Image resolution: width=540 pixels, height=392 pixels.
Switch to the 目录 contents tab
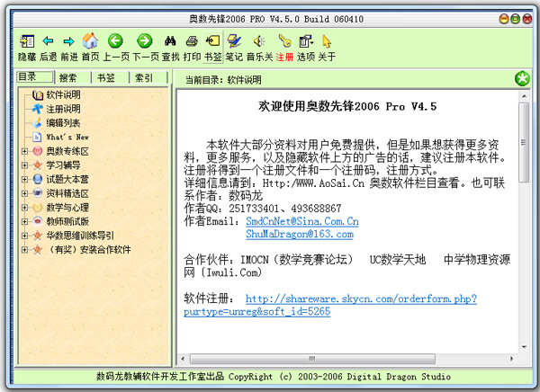(35, 76)
